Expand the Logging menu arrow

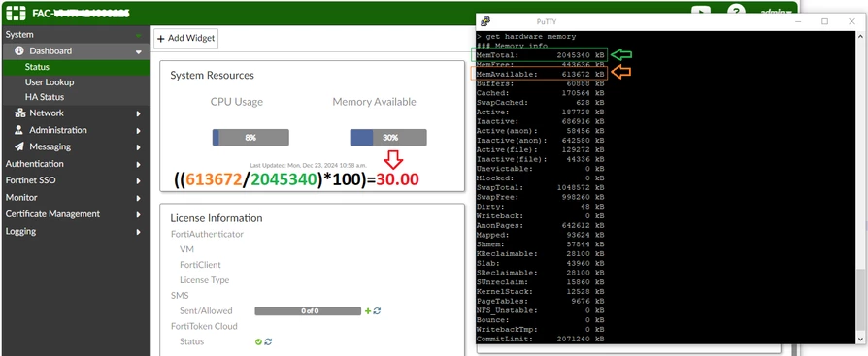pyautogui.click(x=139, y=232)
